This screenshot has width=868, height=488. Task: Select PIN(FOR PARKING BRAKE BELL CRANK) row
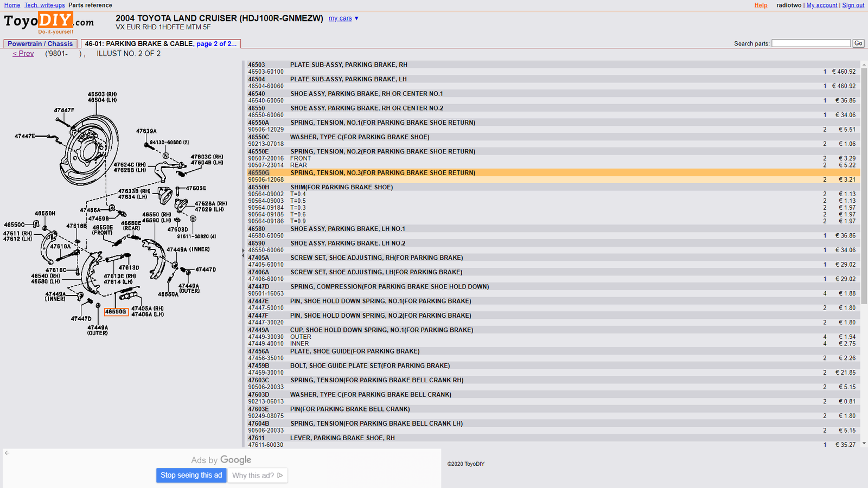(x=553, y=409)
